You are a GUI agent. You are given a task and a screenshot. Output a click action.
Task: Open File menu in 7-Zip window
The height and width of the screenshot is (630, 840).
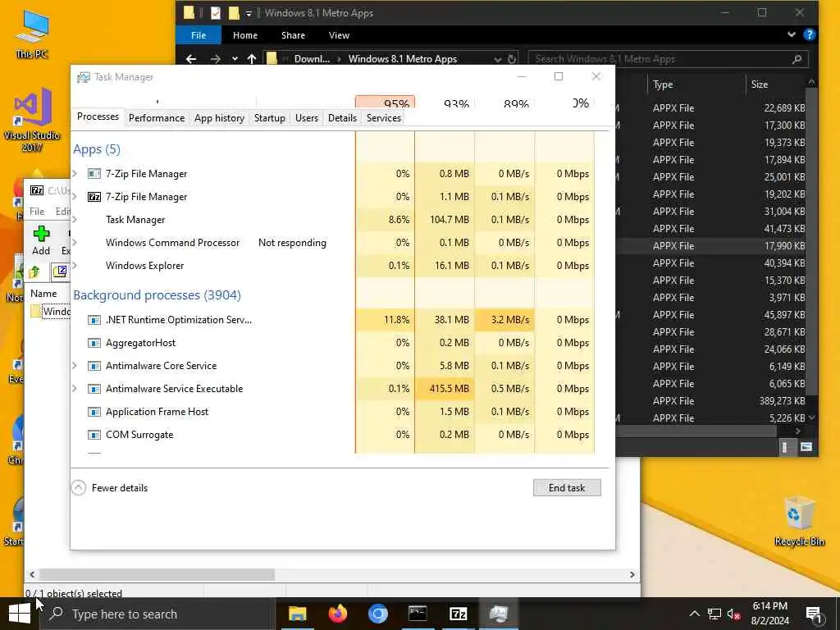click(37, 211)
